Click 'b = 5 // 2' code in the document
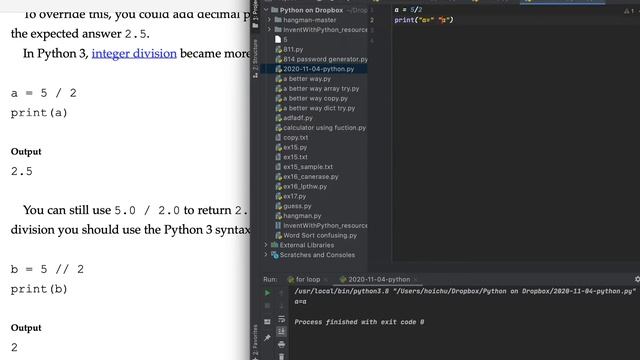This screenshot has height=360, width=640. pos(47,269)
